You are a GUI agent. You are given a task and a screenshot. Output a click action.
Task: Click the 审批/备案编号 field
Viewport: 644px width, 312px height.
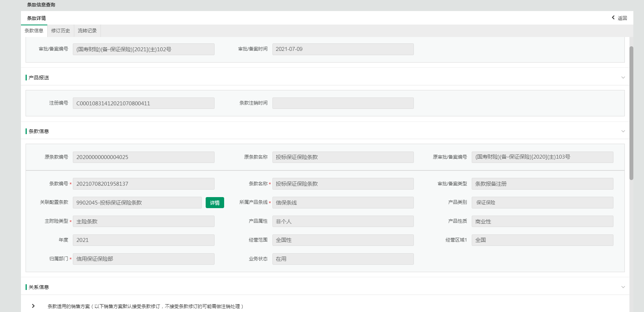click(x=144, y=49)
